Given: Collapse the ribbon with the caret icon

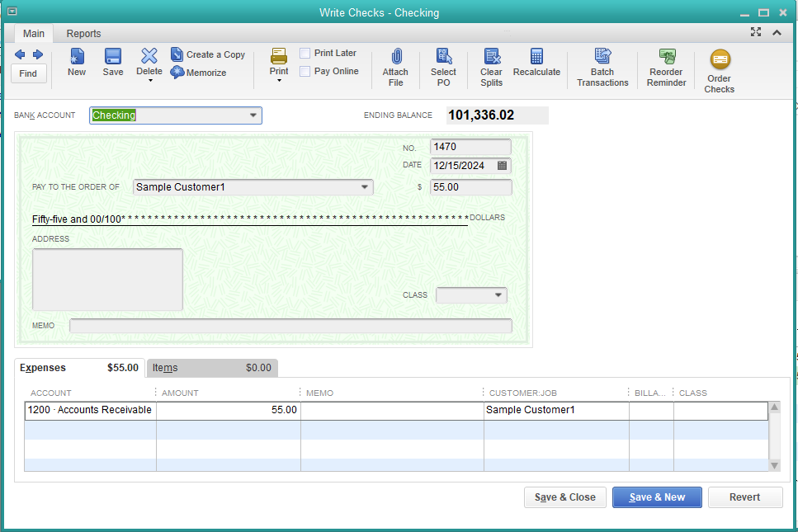Looking at the screenshot, I should coord(777,32).
